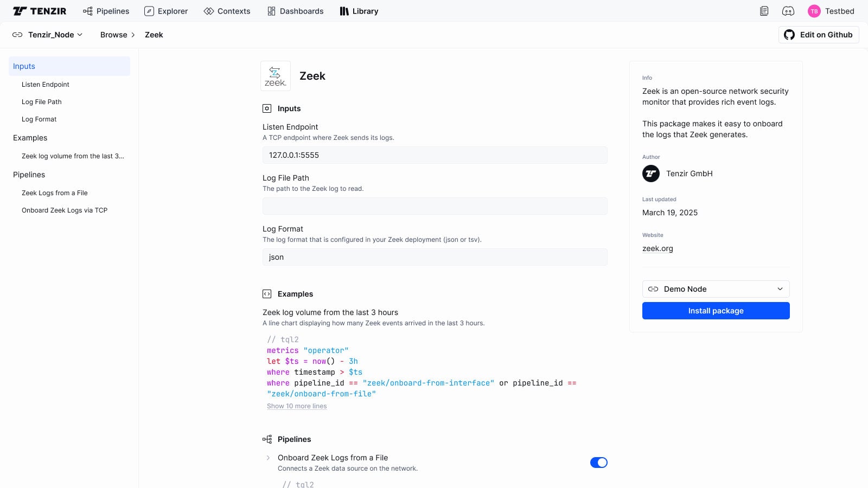Click the Tenzir GmbH author avatar
868x488 pixels.
(651, 174)
